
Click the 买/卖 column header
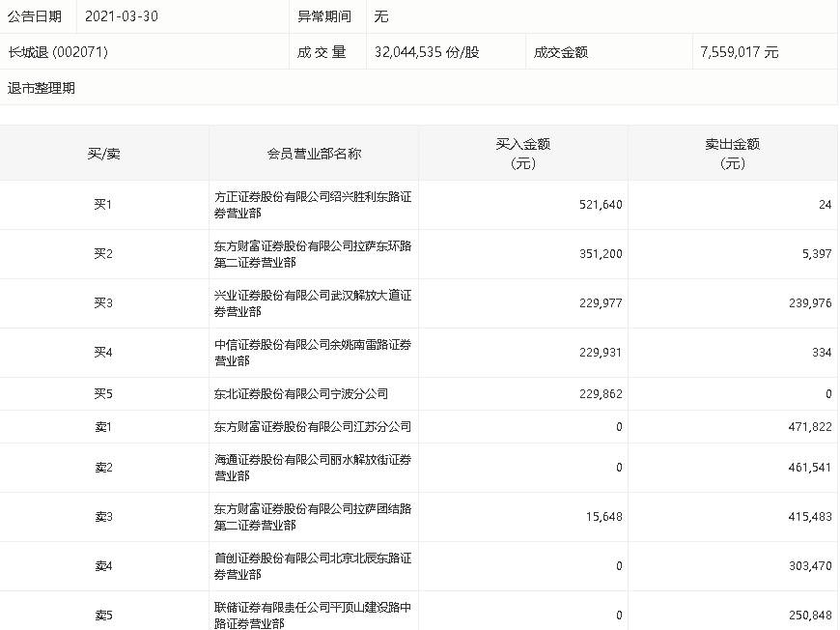click(104, 154)
